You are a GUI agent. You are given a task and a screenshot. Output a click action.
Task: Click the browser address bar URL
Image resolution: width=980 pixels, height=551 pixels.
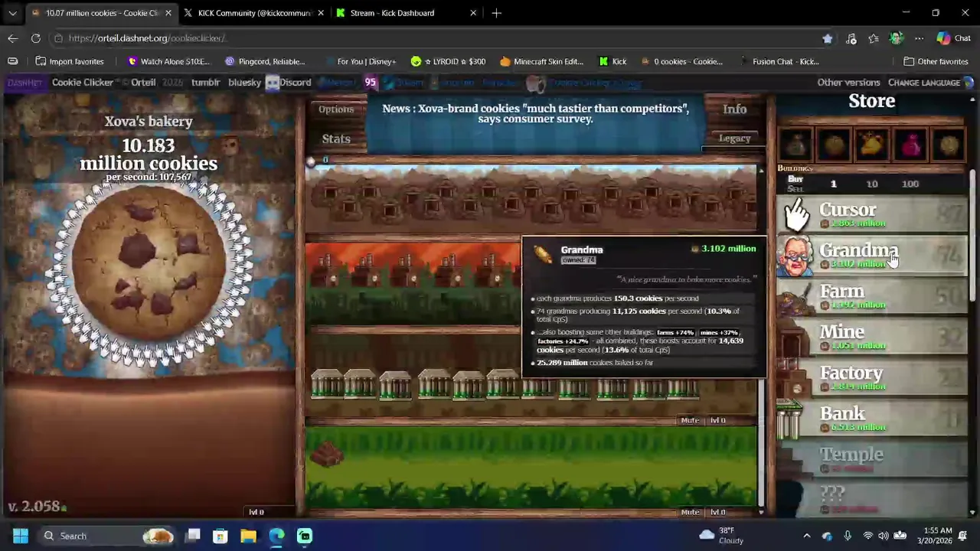146,38
